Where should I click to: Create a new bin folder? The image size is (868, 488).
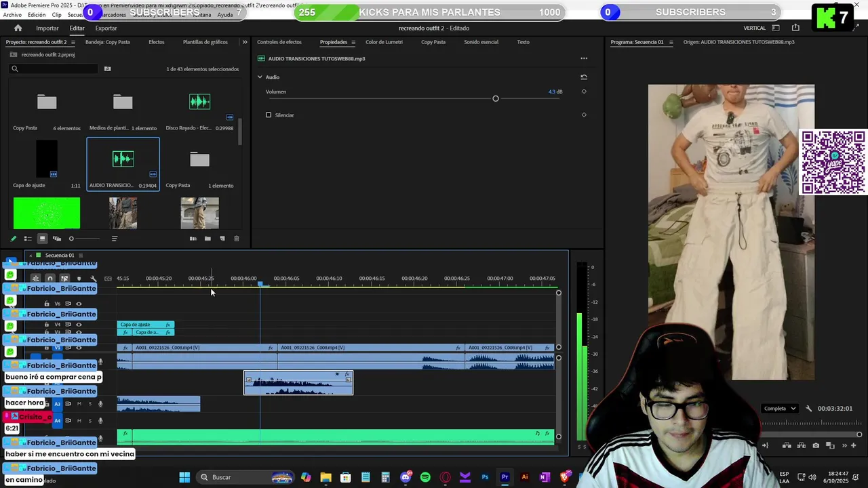(x=208, y=239)
